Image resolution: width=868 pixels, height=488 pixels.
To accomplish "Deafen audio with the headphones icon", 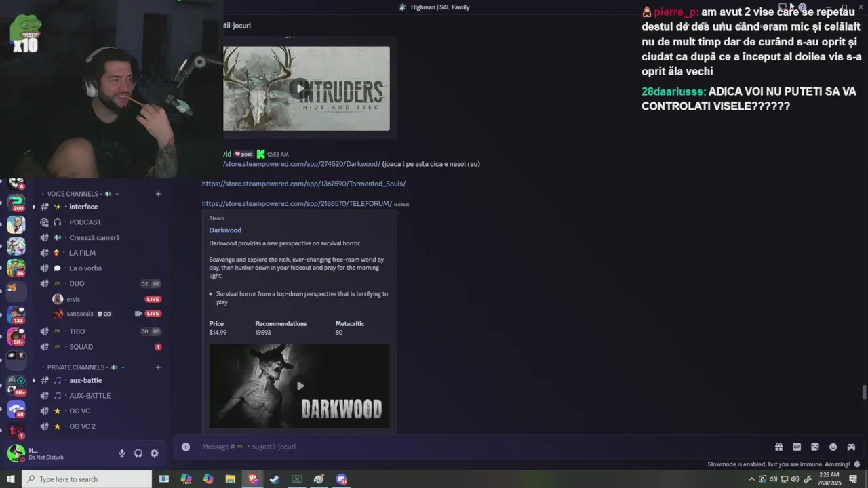I will (138, 453).
